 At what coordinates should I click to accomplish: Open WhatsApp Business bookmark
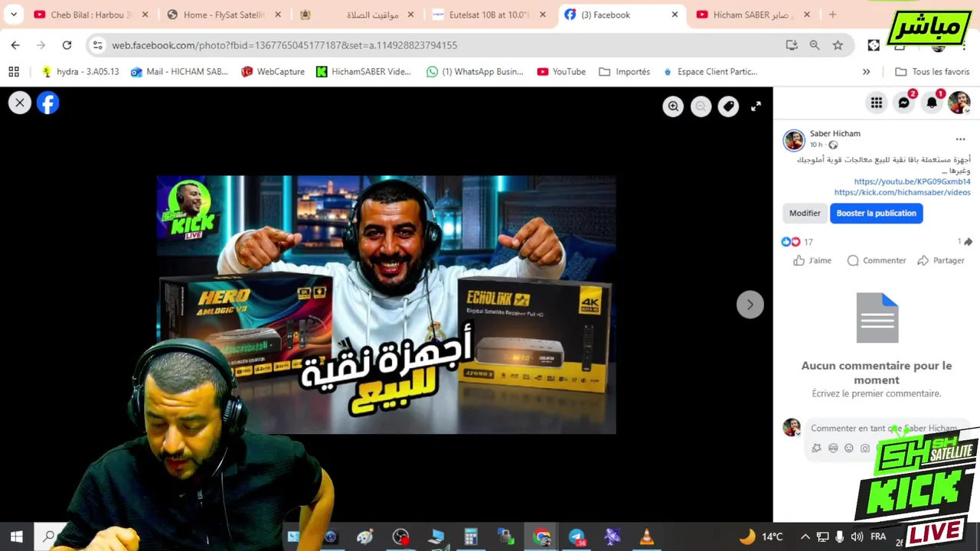[475, 71]
